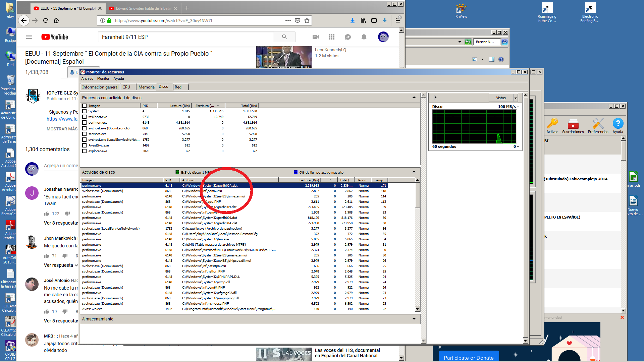Image resolution: width=644 pixels, height=362 pixels.
Task: Bookmark this page with star icon
Action: (307, 20)
